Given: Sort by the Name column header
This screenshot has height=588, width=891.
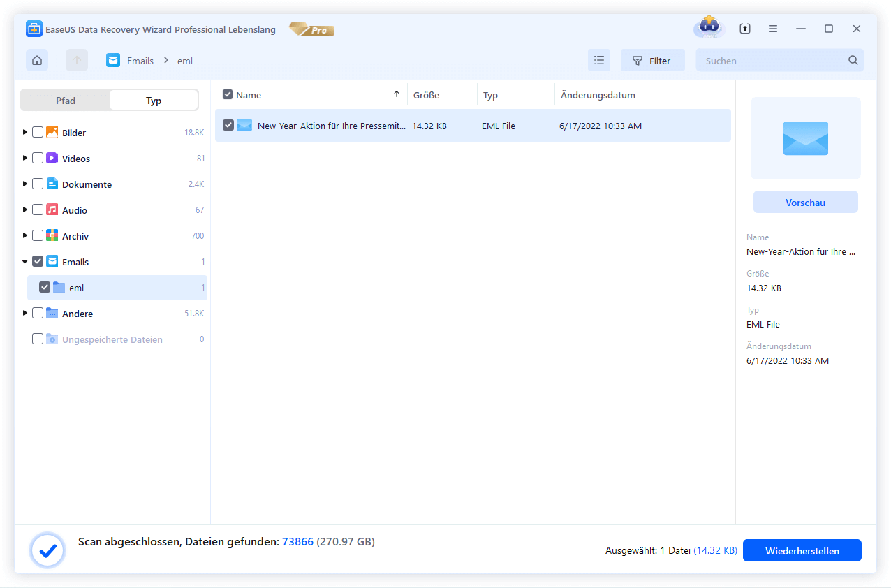Looking at the screenshot, I should coord(249,95).
